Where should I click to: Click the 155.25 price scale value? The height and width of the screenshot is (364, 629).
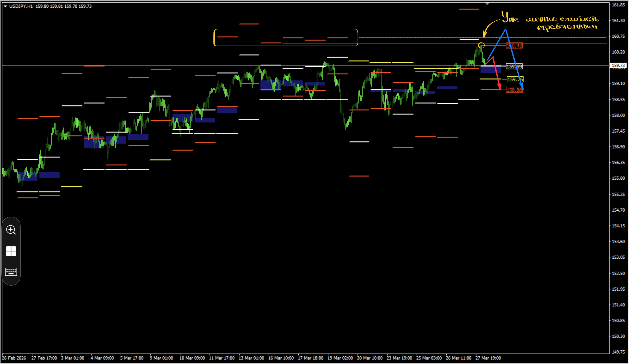618,195
